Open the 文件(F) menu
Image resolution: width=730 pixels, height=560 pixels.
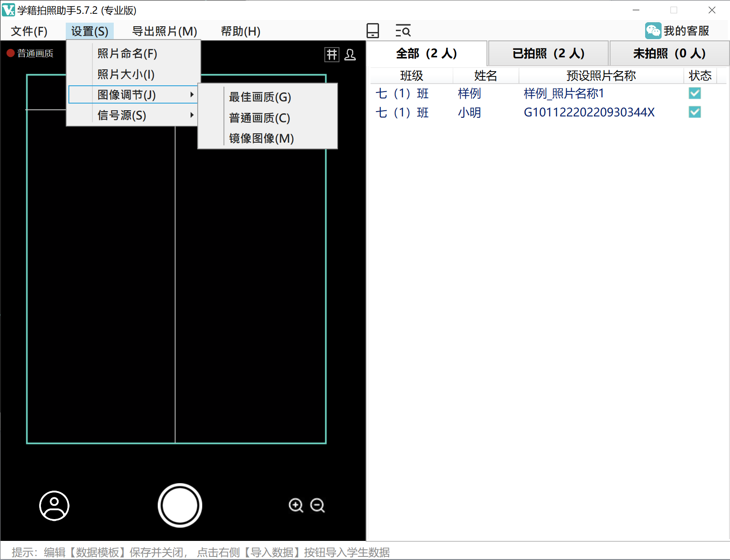[29, 31]
